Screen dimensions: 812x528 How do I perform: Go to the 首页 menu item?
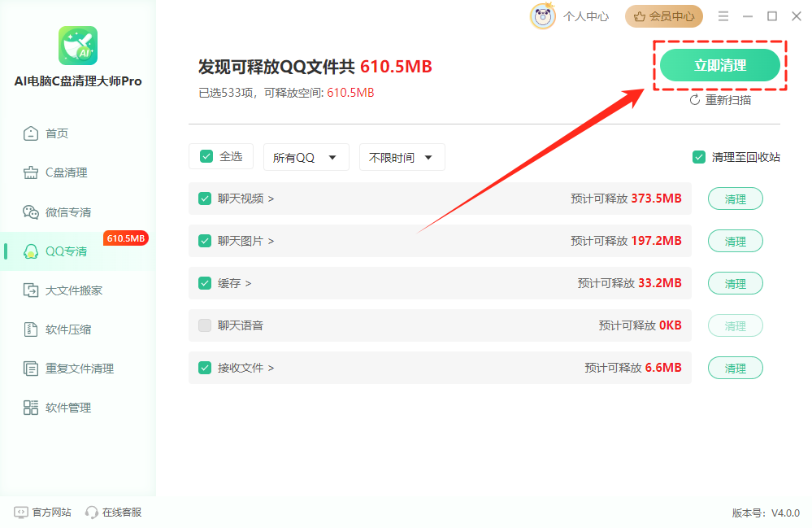point(78,133)
